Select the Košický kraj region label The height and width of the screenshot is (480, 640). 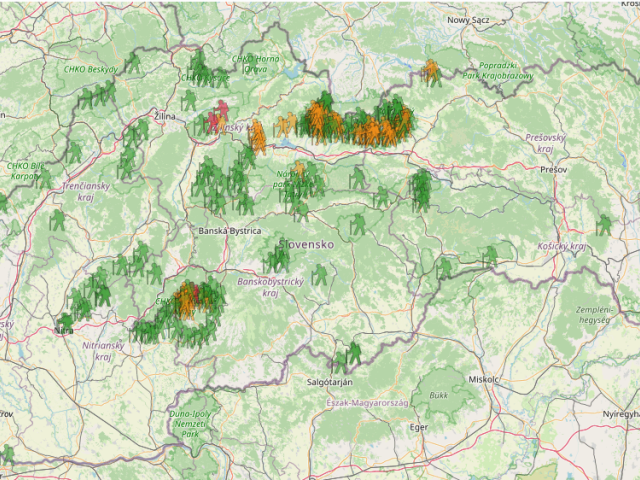(x=562, y=246)
